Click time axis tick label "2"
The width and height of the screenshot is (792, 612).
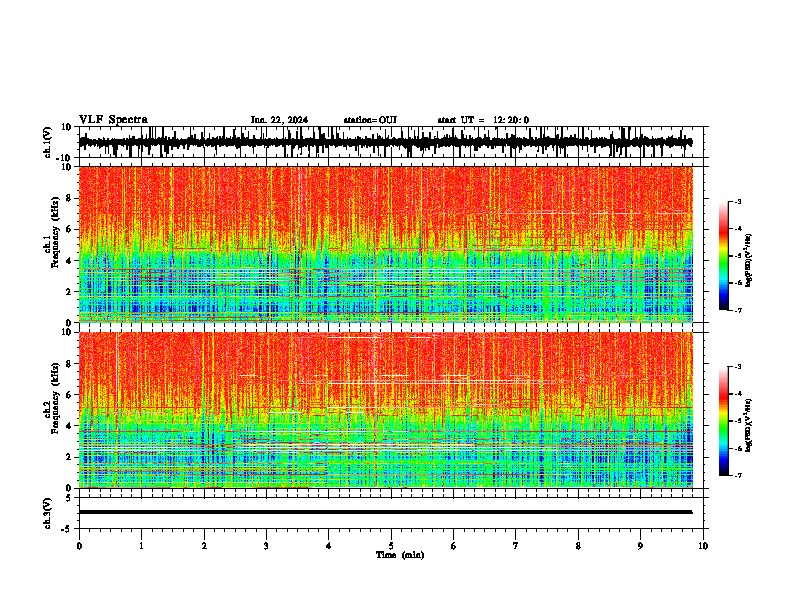click(204, 546)
